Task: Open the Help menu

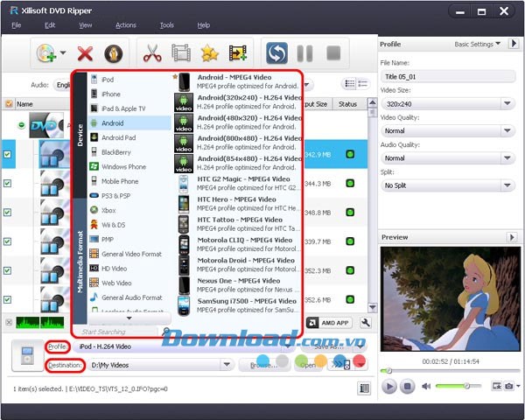Action: 203,25
